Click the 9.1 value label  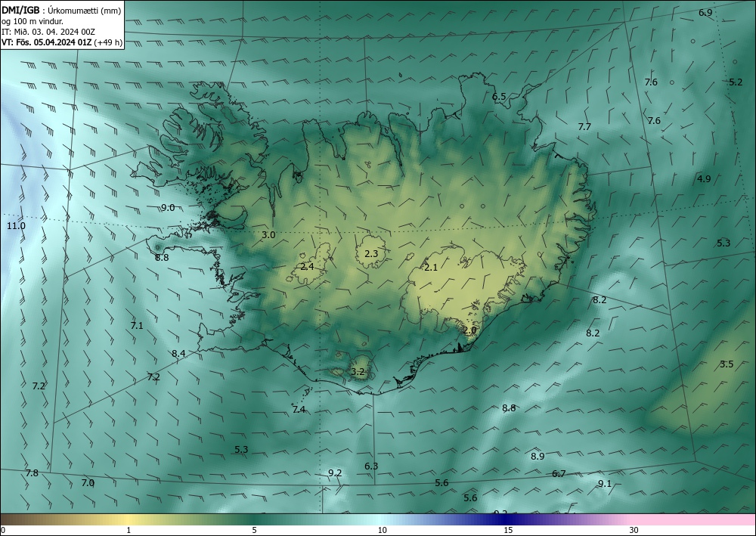click(605, 484)
